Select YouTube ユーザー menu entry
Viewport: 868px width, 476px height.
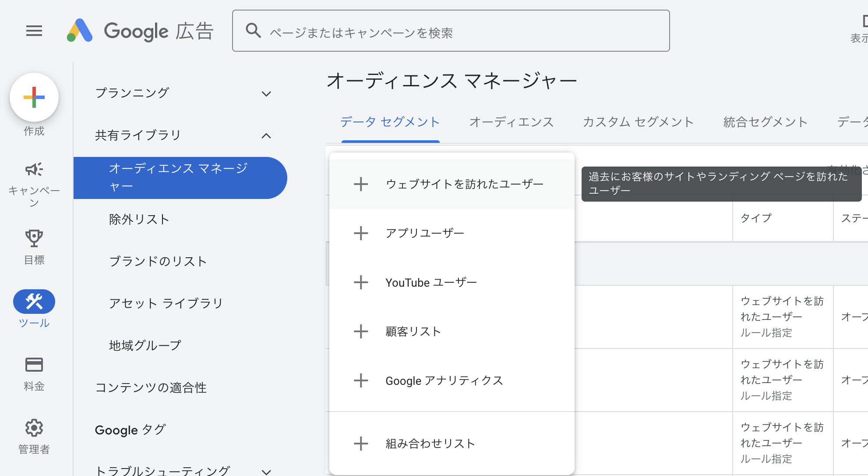click(452, 282)
